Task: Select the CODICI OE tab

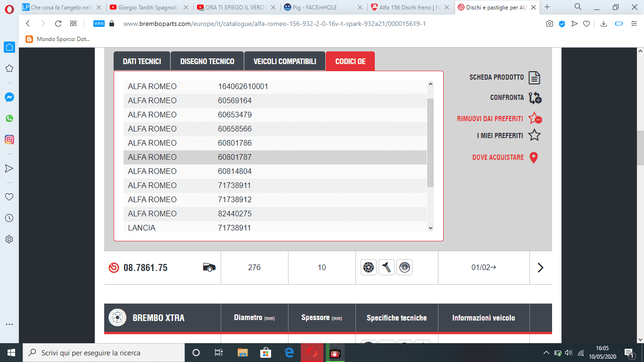Action: click(350, 61)
